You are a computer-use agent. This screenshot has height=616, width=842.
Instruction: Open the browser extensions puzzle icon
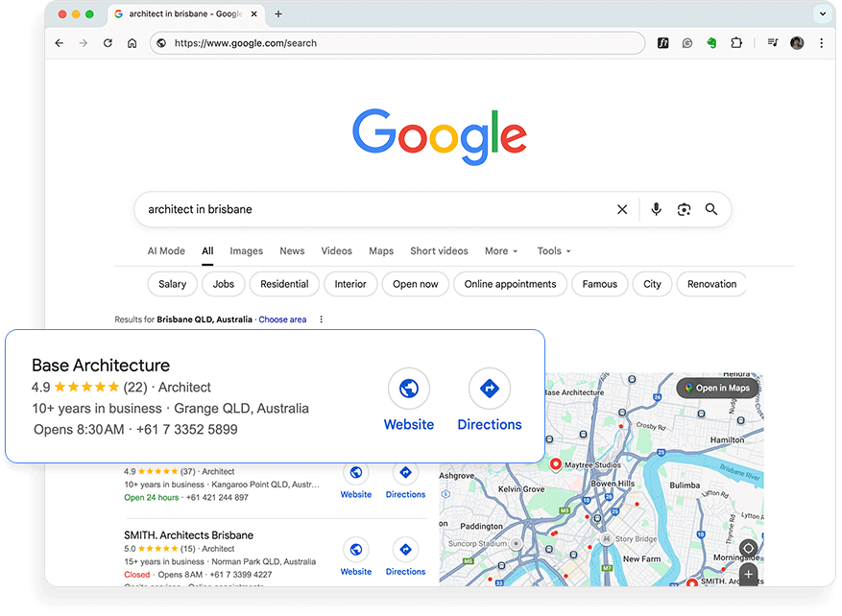736,43
